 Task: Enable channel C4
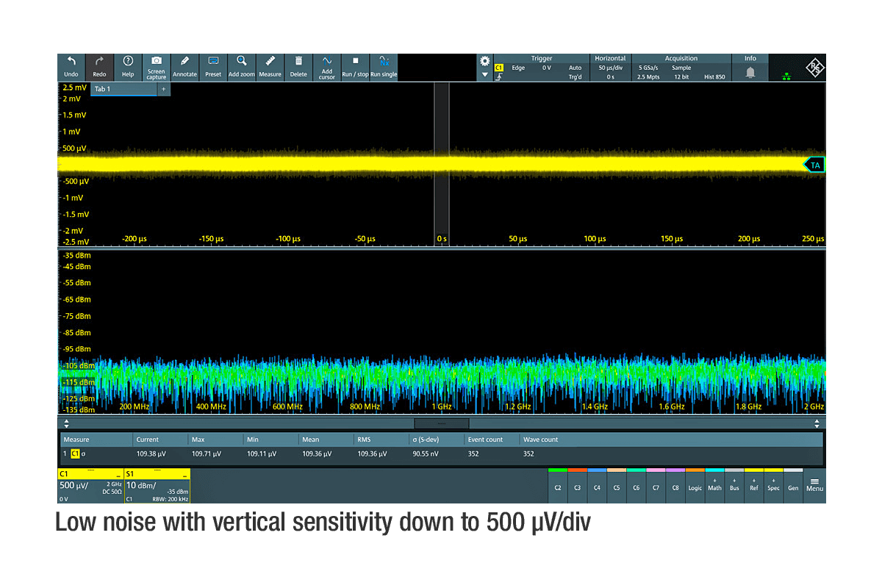click(597, 486)
